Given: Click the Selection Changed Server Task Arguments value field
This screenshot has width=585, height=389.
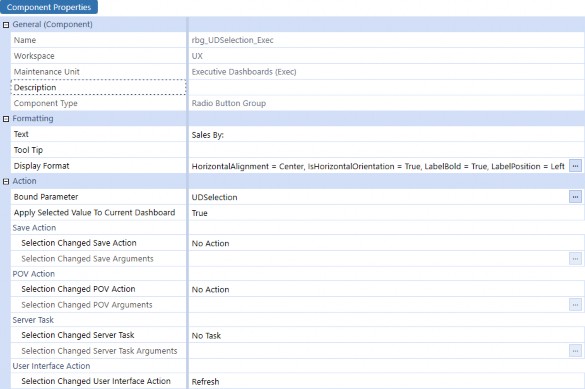Looking at the screenshot, I should click(x=379, y=351).
